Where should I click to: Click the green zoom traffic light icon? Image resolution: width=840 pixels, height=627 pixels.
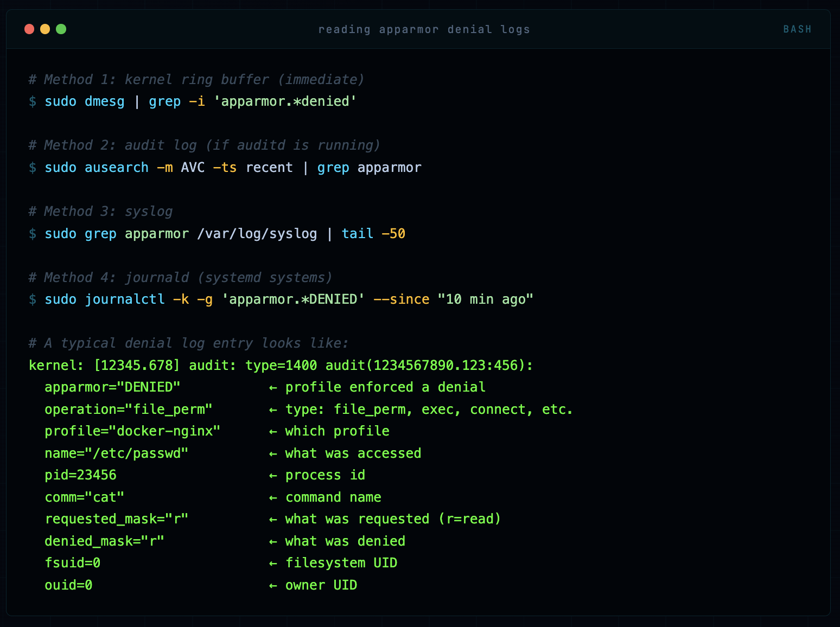click(x=61, y=29)
